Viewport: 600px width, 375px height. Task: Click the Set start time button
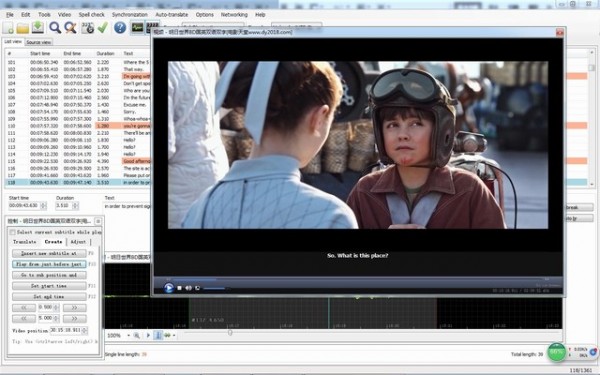click(x=49, y=286)
